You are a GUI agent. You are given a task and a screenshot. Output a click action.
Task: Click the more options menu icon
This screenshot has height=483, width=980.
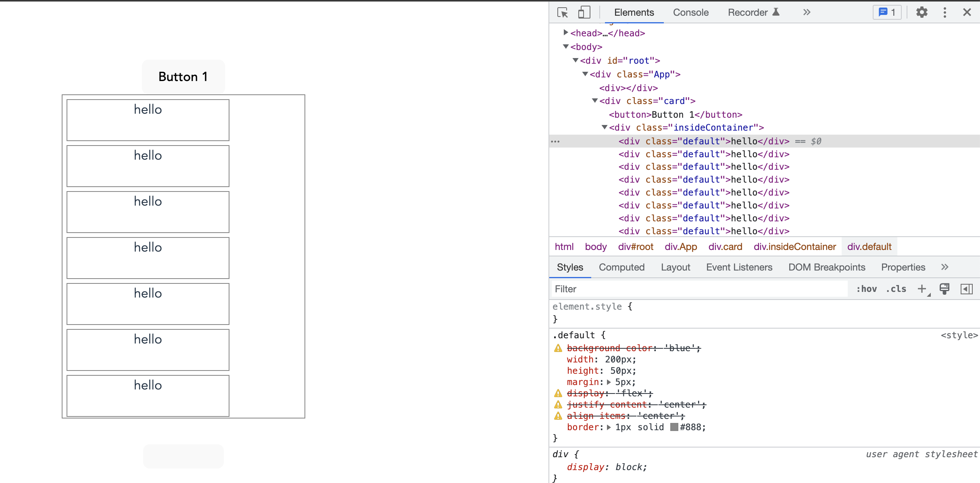(x=945, y=12)
